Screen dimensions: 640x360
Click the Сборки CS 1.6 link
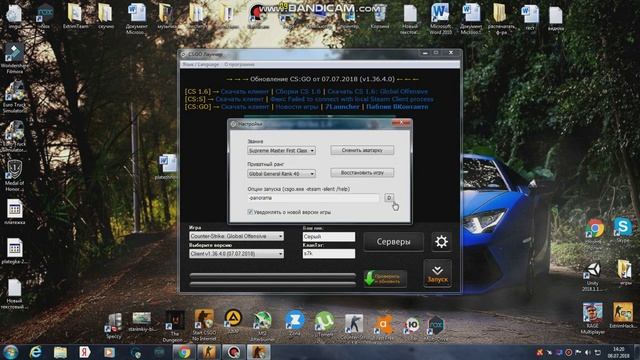click(x=298, y=91)
